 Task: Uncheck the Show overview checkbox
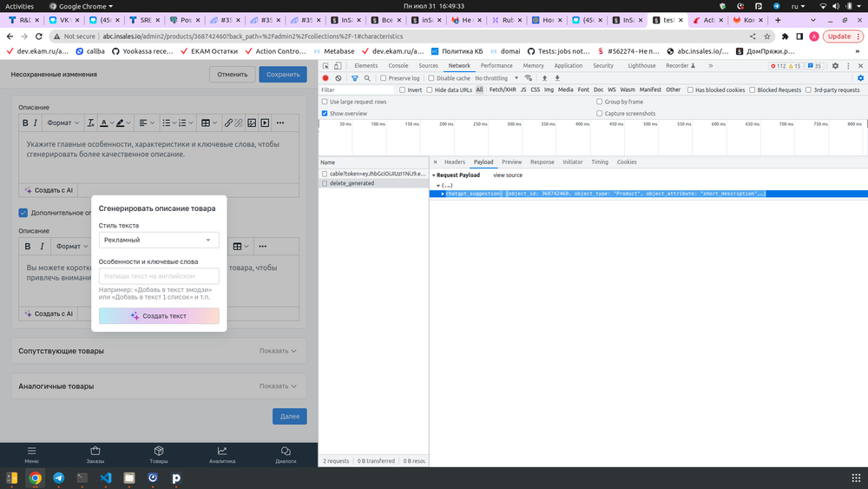coord(325,114)
